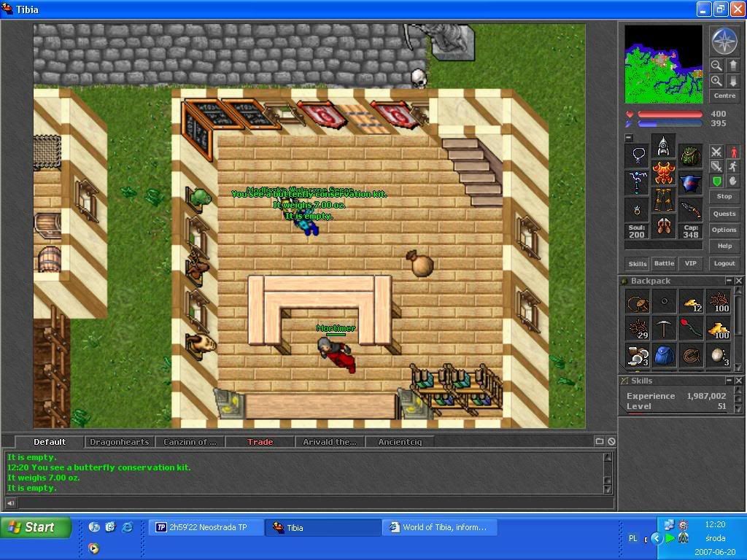
Task: Select the helmet equipment slot
Action: [663, 146]
